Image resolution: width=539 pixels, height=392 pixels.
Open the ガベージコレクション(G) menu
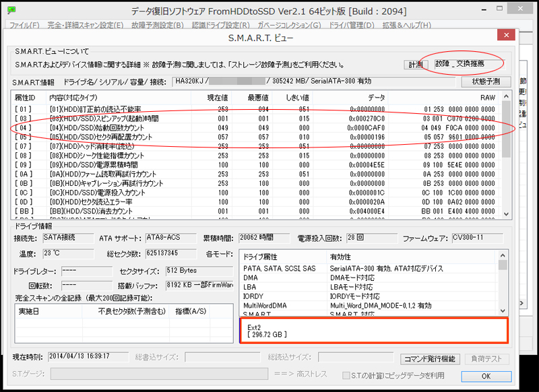289,25
